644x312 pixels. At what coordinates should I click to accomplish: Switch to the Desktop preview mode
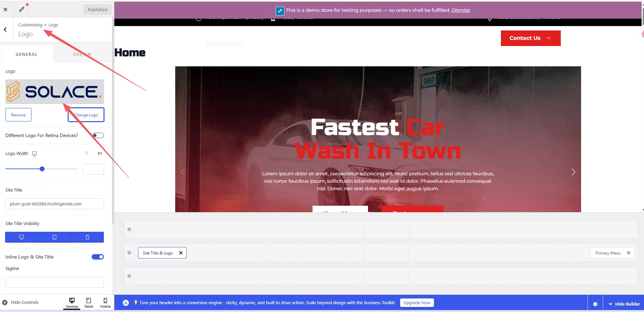pos(72,303)
